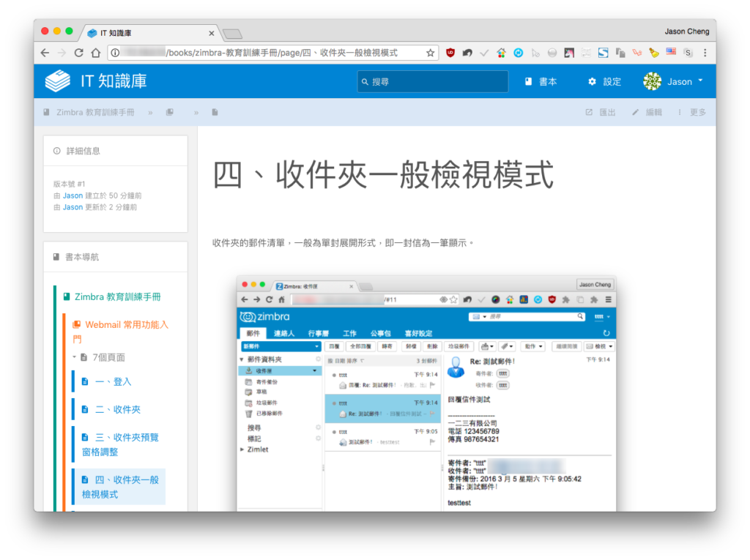Click the IT 知識庫 site title
Image resolution: width=750 pixels, height=560 pixels.
point(114,81)
